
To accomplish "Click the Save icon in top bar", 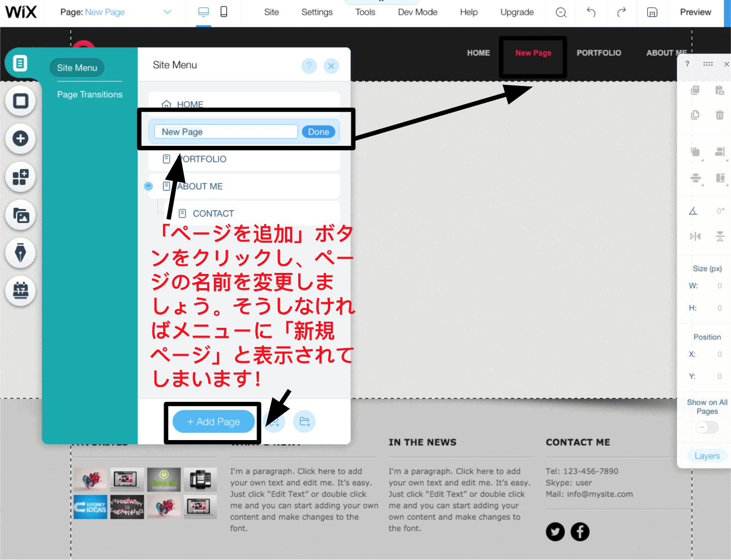I will (652, 12).
